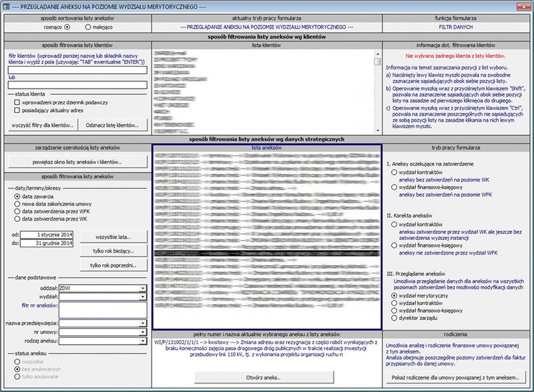Select the 'dyrektor zarządu' radio option
This screenshot has width=534, height=392.
point(394,318)
